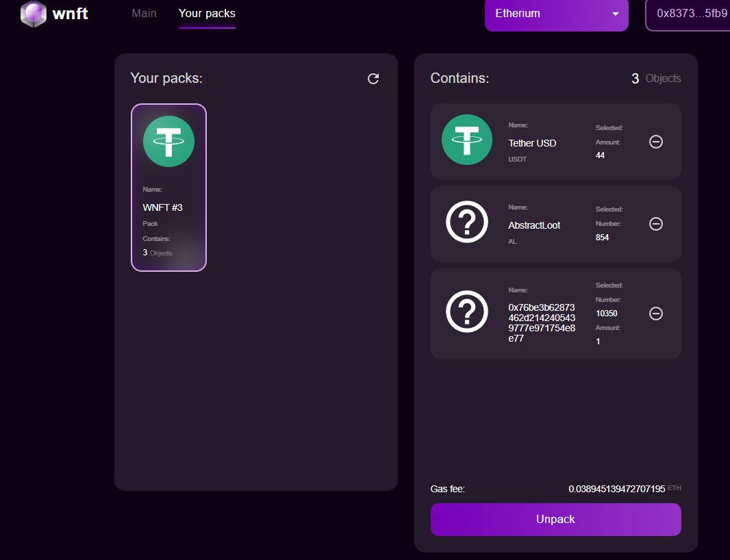The height and width of the screenshot is (560, 730).
Task: Click the 0x76be3b62873... address text
Action: [542, 322]
